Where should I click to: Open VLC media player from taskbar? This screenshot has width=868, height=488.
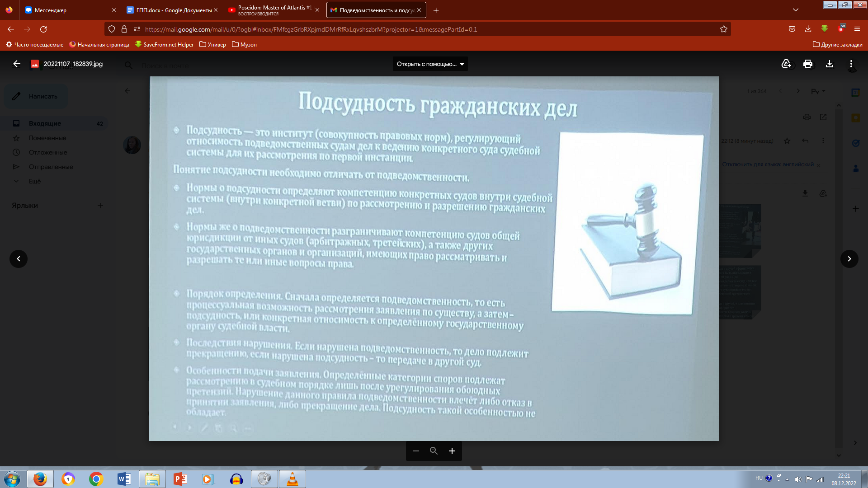(x=292, y=479)
